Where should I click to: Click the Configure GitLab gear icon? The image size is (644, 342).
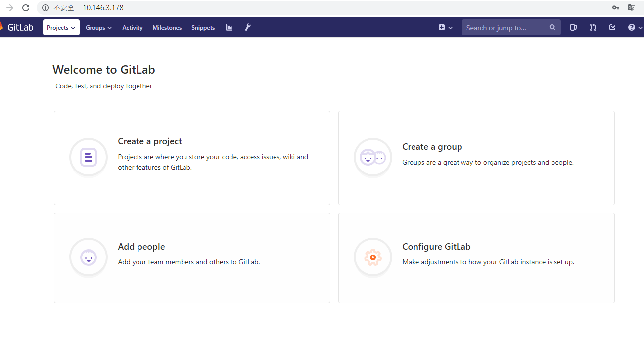pos(373,257)
